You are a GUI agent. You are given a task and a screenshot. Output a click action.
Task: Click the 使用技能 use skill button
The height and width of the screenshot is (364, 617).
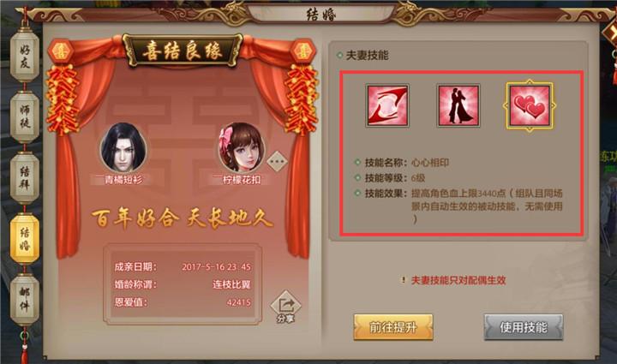pyautogui.click(x=524, y=327)
